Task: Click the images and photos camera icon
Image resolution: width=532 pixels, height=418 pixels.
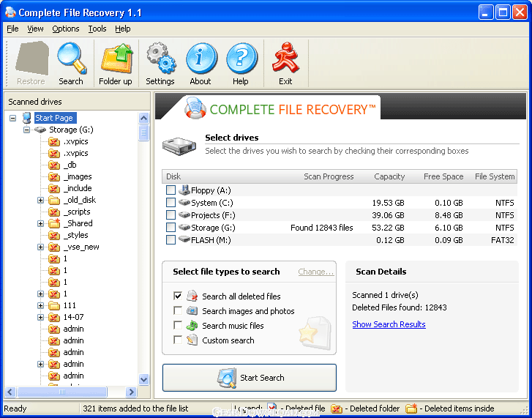Action: click(192, 310)
